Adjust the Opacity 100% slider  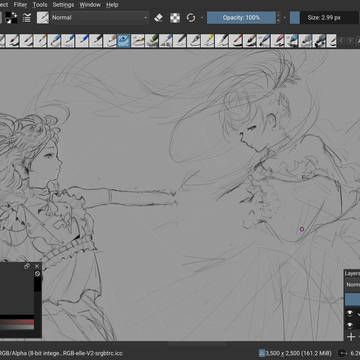pyautogui.click(x=241, y=18)
